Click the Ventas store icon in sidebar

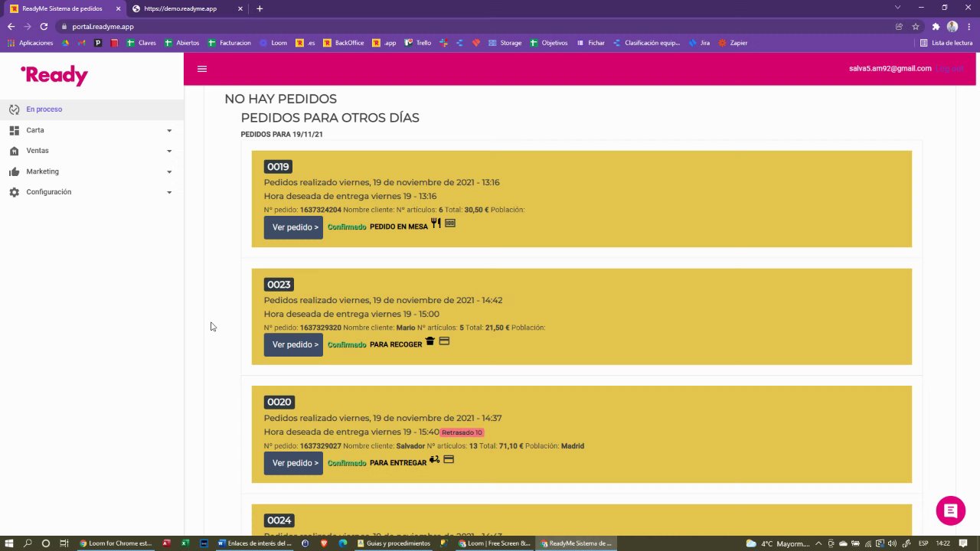pos(14,151)
